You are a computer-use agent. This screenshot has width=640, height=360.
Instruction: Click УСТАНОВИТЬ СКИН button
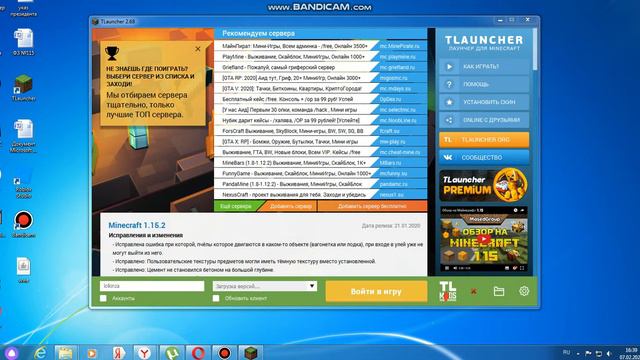(484, 102)
